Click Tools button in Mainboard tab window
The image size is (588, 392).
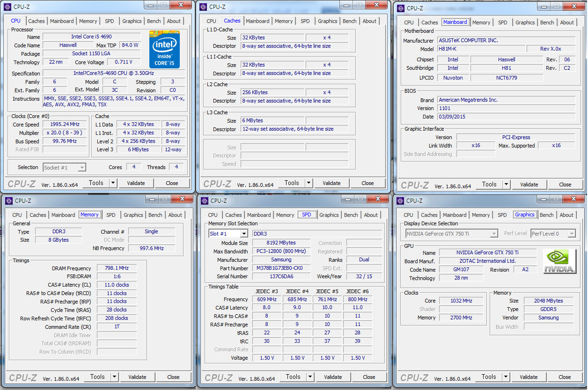489,185
